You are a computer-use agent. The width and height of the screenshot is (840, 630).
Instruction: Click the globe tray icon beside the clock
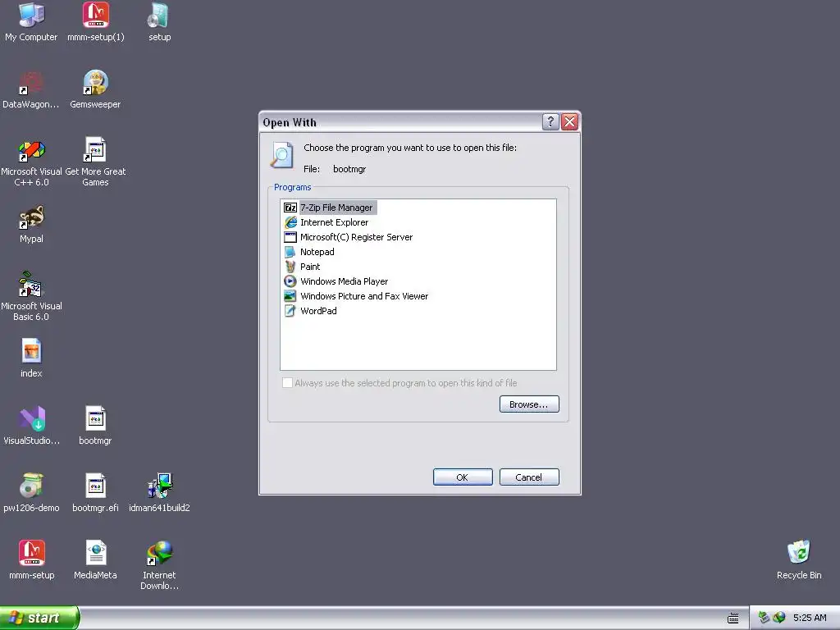tap(779, 618)
